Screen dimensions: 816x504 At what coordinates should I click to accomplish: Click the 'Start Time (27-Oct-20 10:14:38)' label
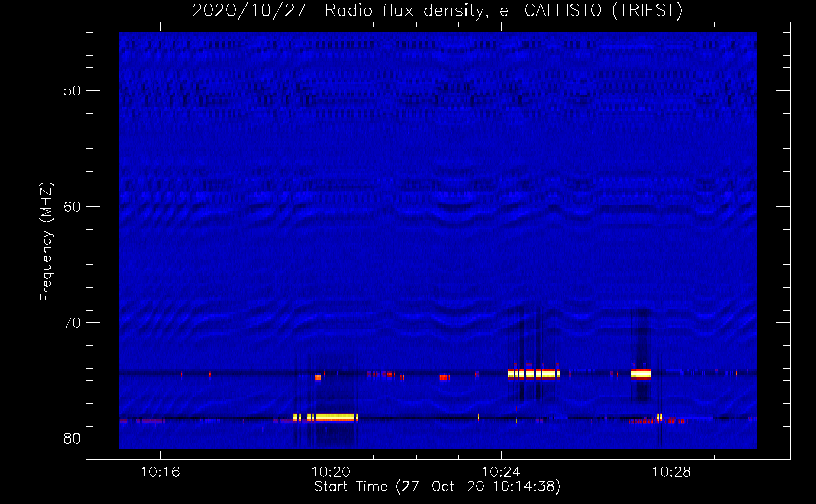[x=437, y=487]
